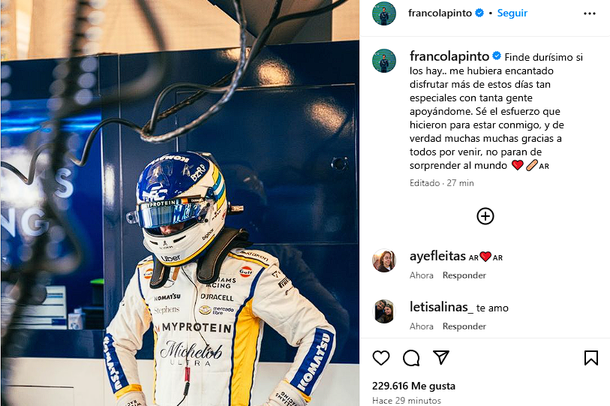Reply to the letisalinas comment
This screenshot has width=610, height=406.
pyautogui.click(x=464, y=327)
